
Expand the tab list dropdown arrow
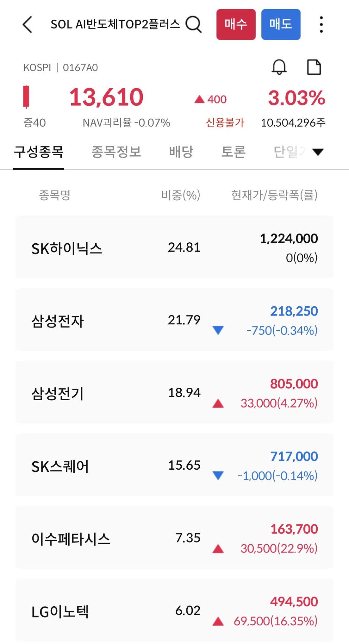(x=318, y=152)
